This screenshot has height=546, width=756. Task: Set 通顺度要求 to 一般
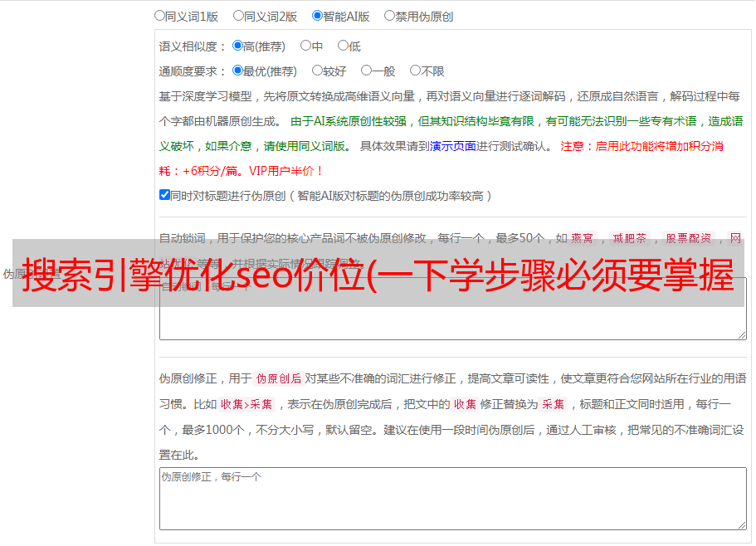pos(366,71)
